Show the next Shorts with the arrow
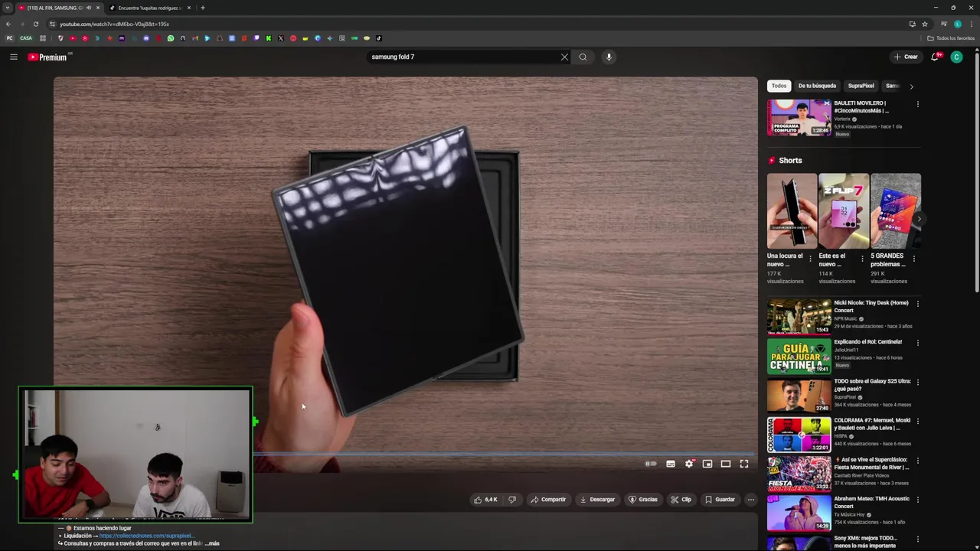 click(x=918, y=219)
